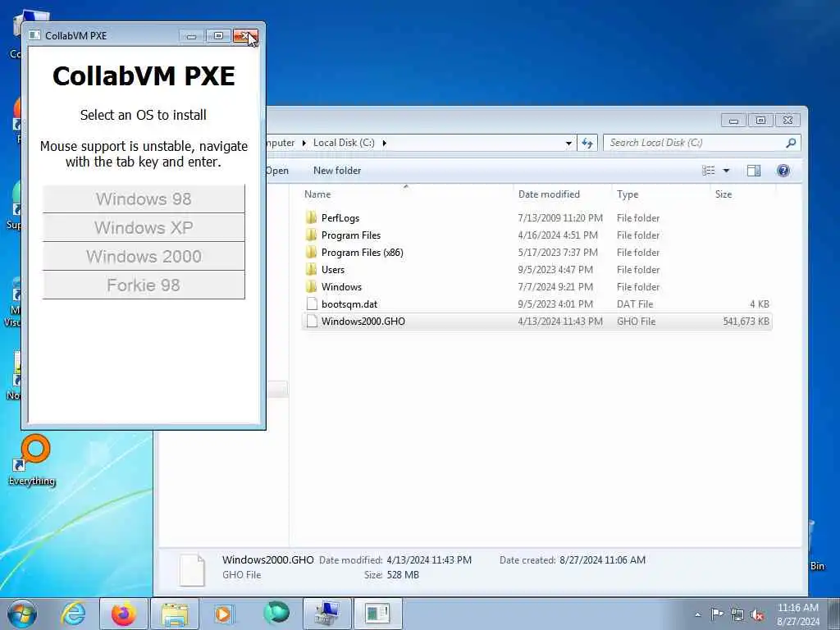The height and width of the screenshot is (630, 840).
Task: Select the Windows folder name
Action: (x=341, y=286)
